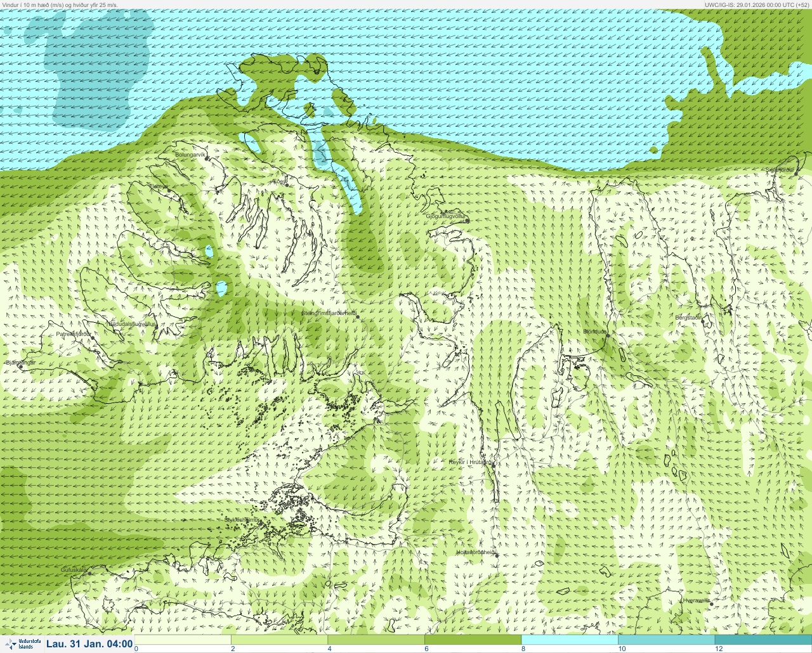This screenshot has width=812, height=653.
Task: Click the legend value '0'
Action: coord(136,649)
